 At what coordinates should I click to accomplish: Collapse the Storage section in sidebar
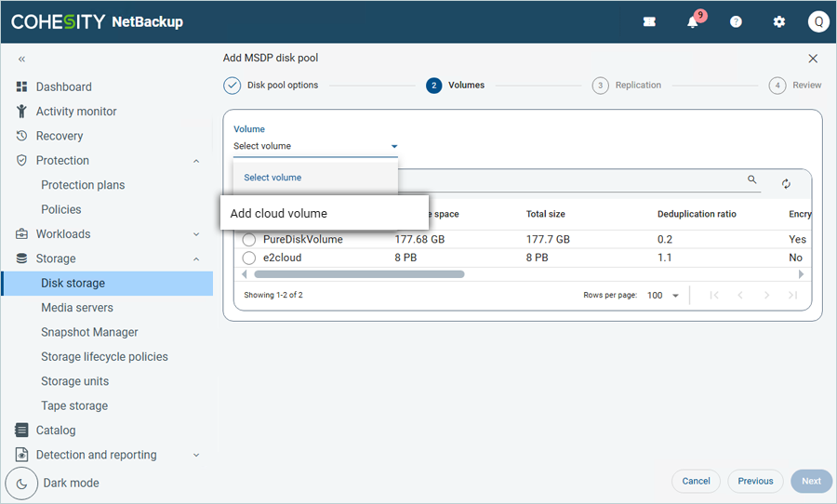(196, 259)
